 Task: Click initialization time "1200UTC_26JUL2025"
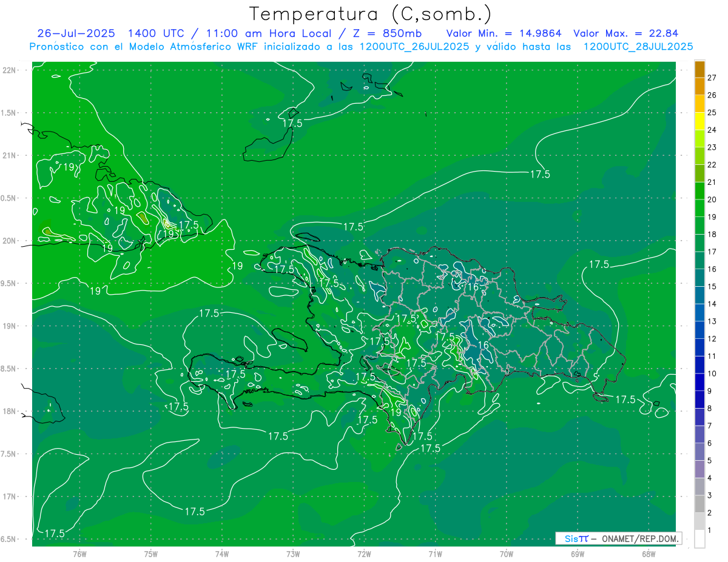(x=414, y=47)
